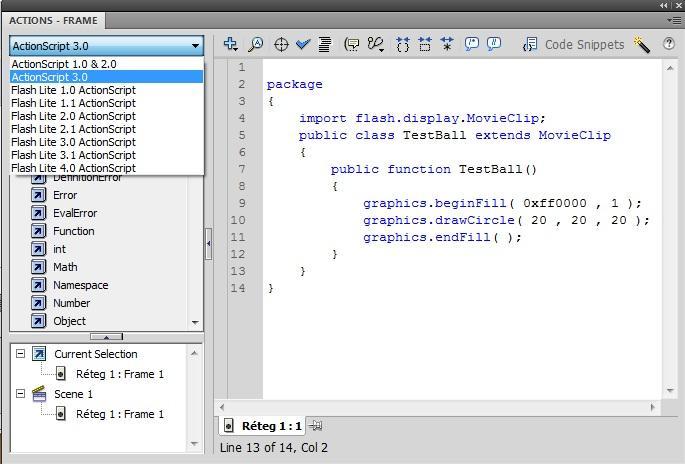Image resolution: width=685 pixels, height=464 pixels.
Task: Select Error class in toolbox
Action: coord(65,195)
